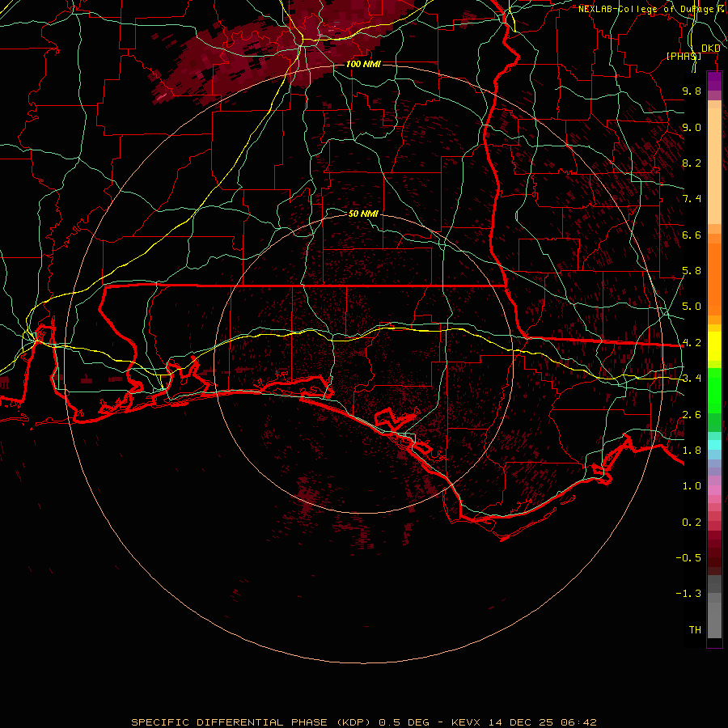This screenshot has width=728, height=728.
Task: Click the 9.0 value on the scale
Action: click(x=692, y=127)
